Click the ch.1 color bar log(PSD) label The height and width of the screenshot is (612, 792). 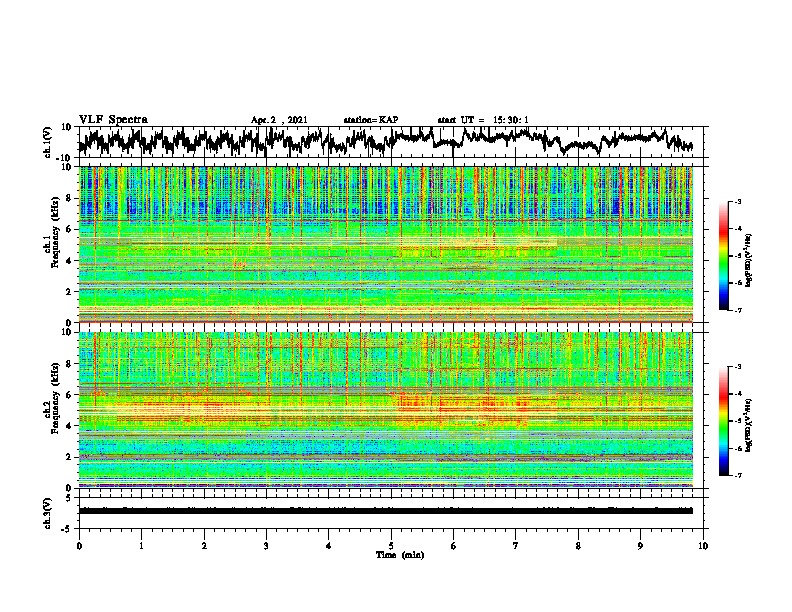[x=749, y=260]
